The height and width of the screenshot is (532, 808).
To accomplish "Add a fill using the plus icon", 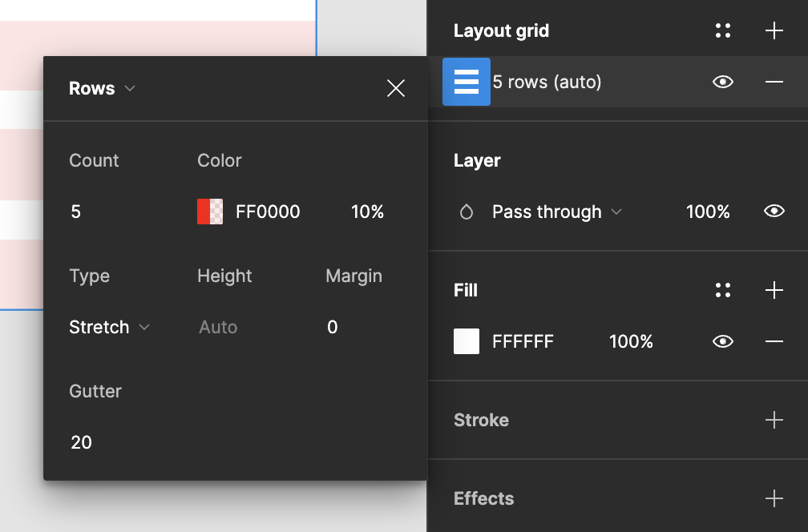I will point(774,290).
